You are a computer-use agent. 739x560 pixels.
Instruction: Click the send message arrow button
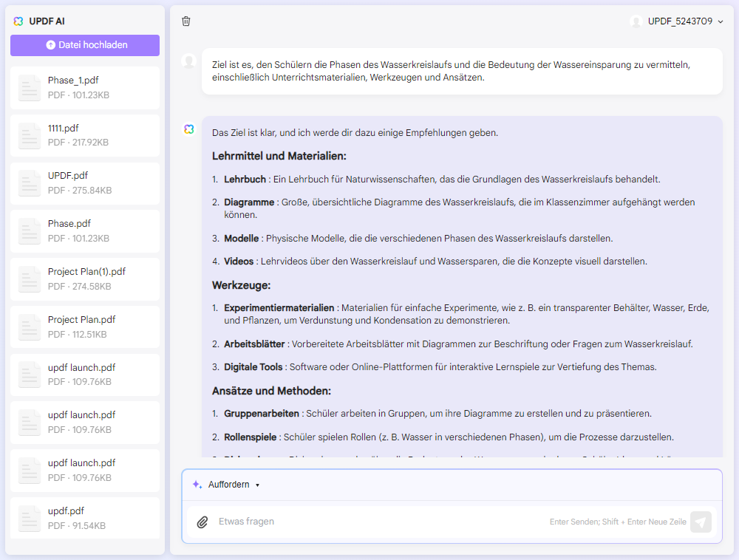pyautogui.click(x=701, y=522)
